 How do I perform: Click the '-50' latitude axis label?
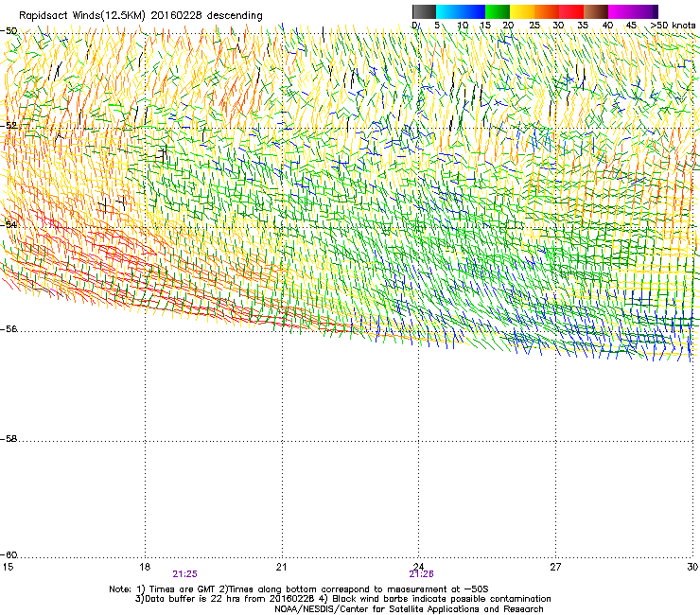click(9, 31)
